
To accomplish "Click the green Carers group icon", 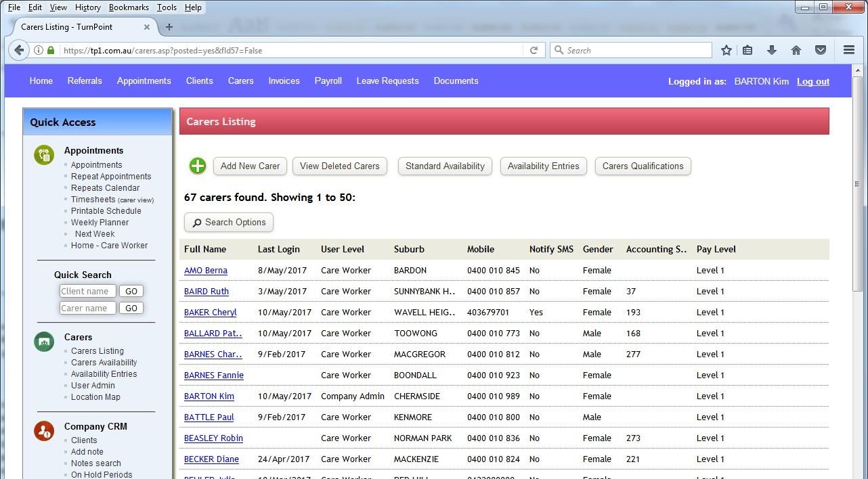I will (43, 342).
